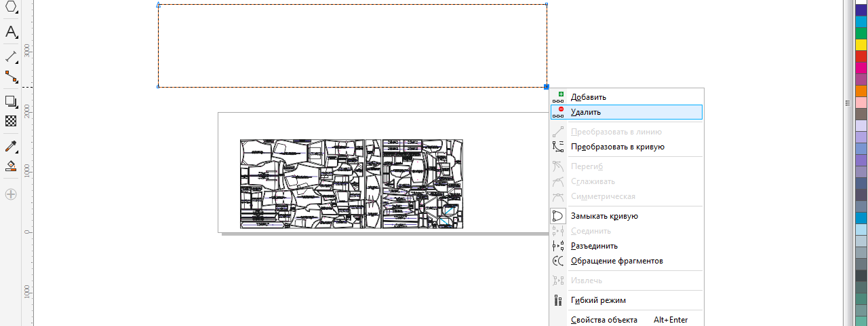The width and height of the screenshot is (868, 326).
Task: Click the vertical ruler at the 2000 mark
Action: 27,111
